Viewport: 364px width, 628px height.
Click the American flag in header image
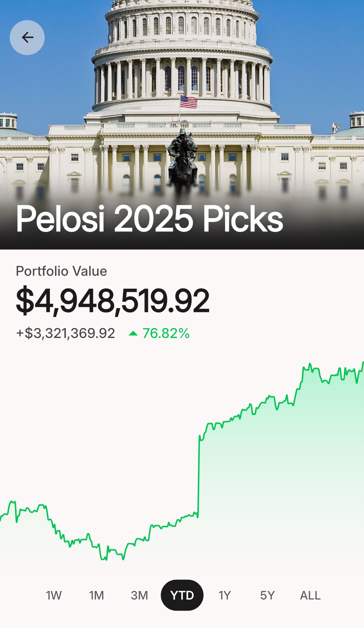(188, 102)
